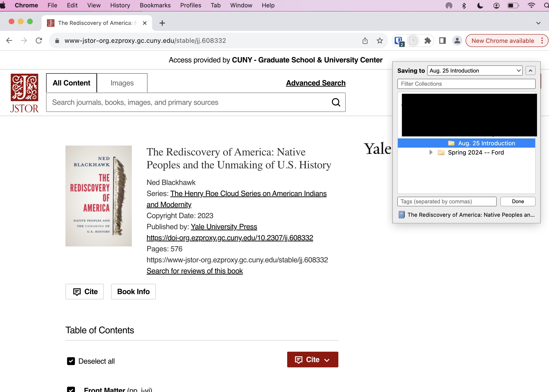
Task: Open the red Cite dropdown button
Action: (312, 360)
